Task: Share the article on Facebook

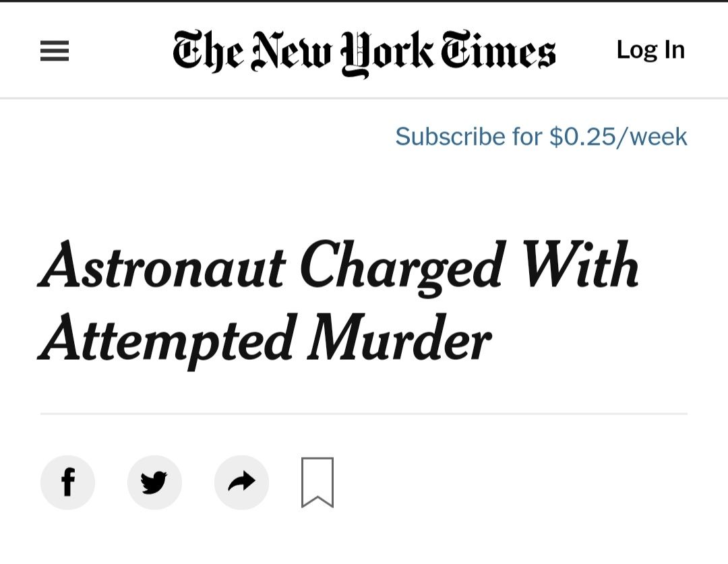Action: click(x=68, y=482)
